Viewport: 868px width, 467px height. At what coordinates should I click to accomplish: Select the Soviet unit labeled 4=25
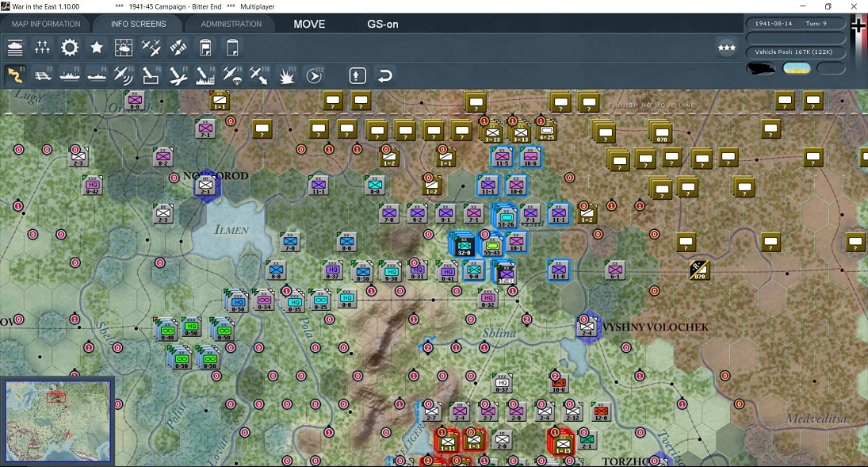[x=546, y=131]
